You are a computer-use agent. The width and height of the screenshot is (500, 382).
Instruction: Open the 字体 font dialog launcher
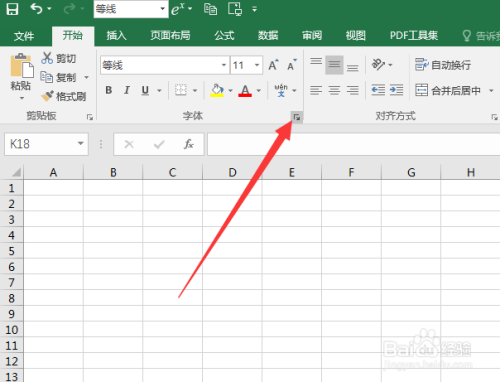297,117
